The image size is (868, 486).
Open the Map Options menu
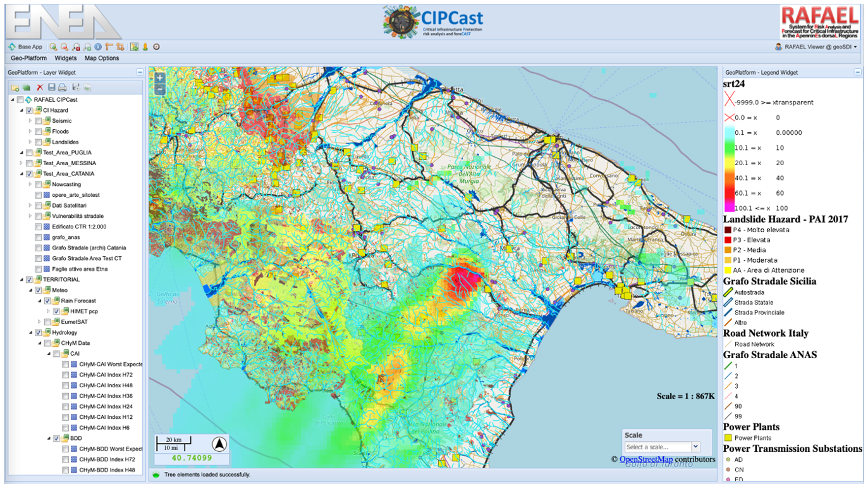tap(102, 58)
